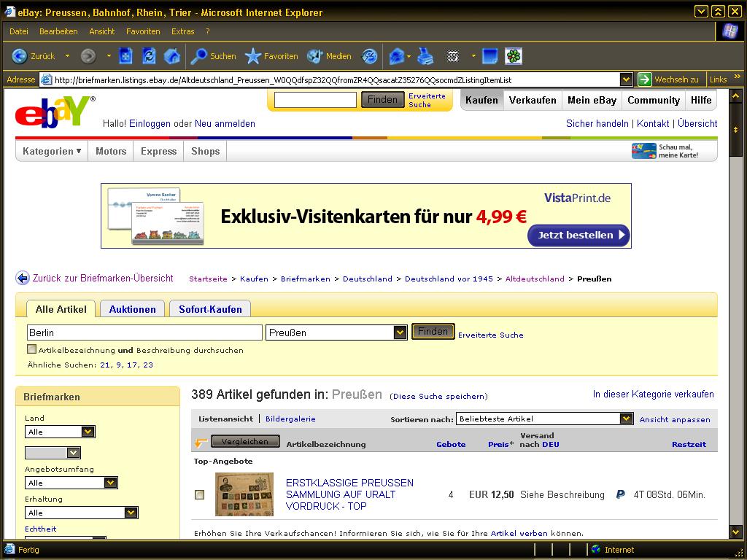Click the Zurück back arrow icon
747x560 pixels.
coord(20,56)
